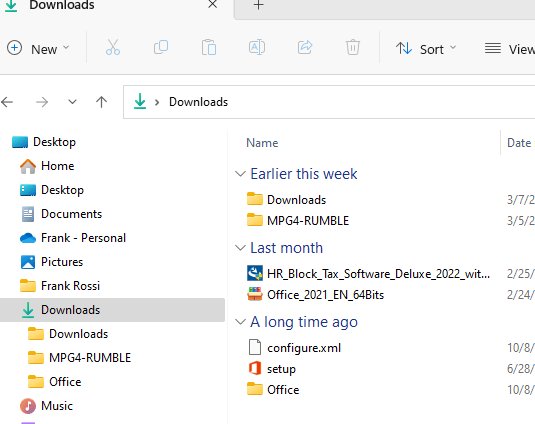
Task: Click the red Office setup icon
Action: [x=255, y=368]
